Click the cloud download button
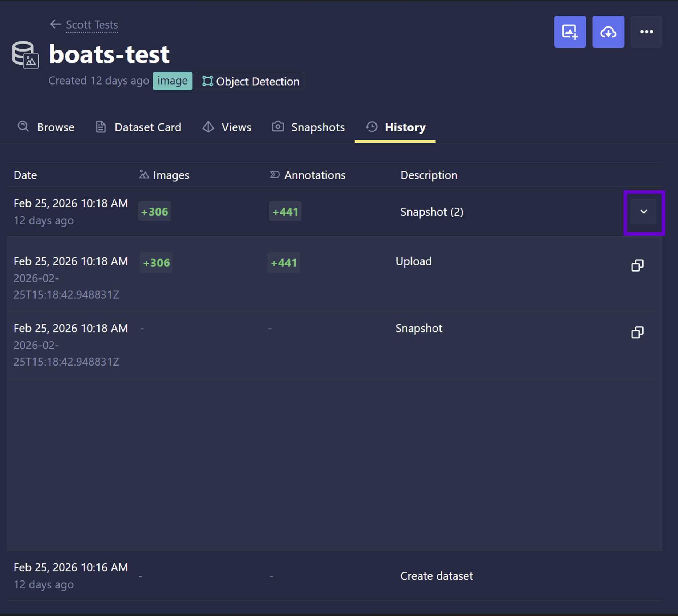The image size is (678, 616). [608, 32]
